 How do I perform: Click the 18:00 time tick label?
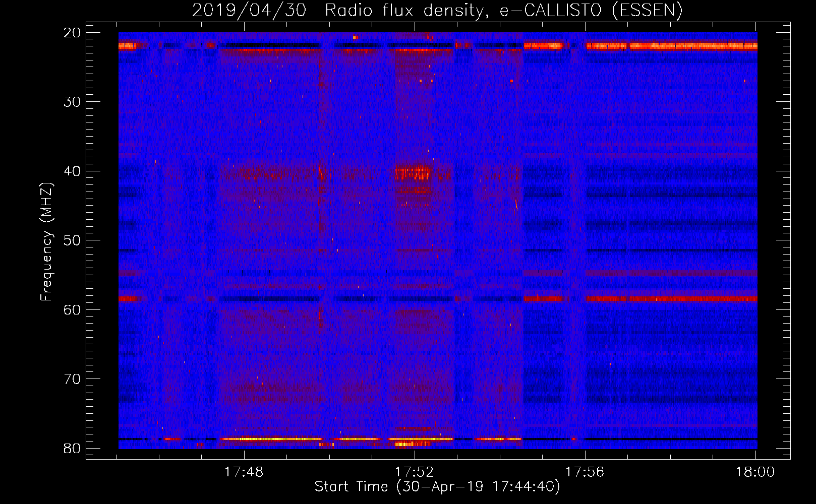(x=755, y=472)
